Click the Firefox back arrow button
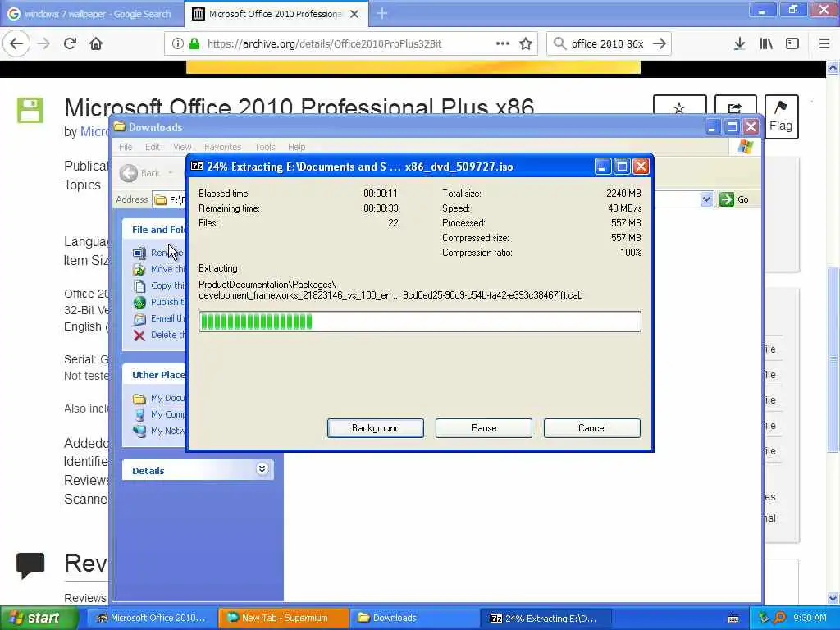Screen dimensions: 840x630 (16, 43)
